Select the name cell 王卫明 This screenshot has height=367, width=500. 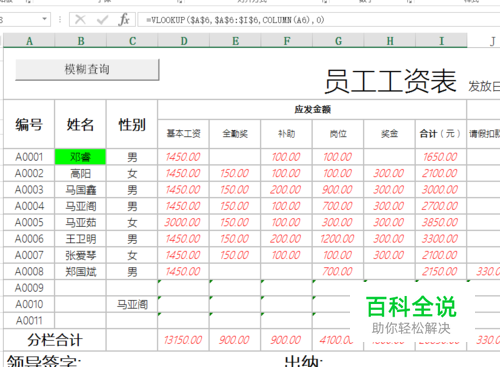[x=80, y=239]
